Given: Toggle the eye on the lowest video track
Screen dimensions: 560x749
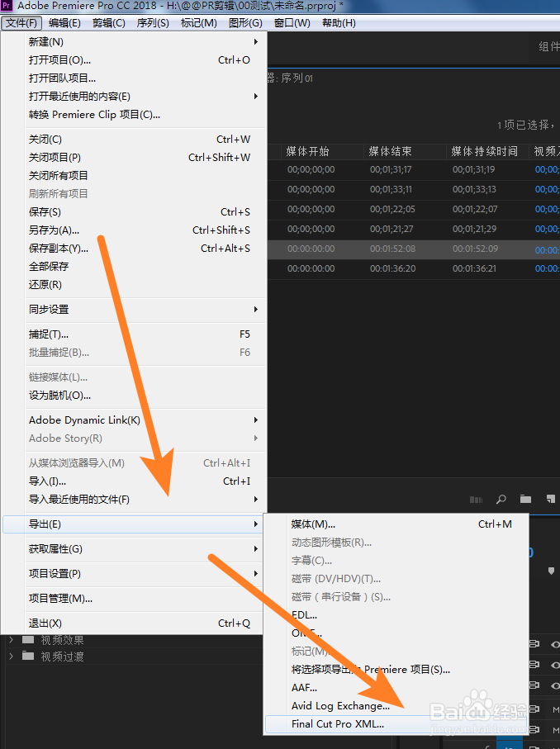Looking at the screenshot, I should [x=555, y=685].
